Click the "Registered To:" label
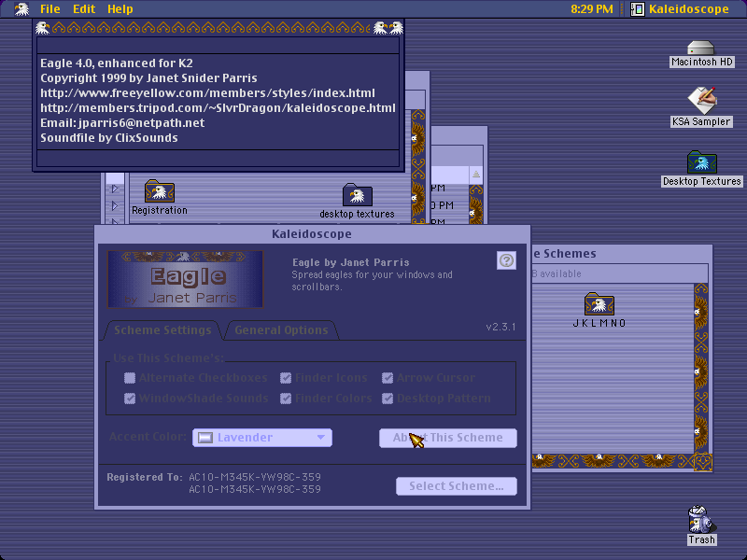This screenshot has height=560, width=747. [x=145, y=477]
